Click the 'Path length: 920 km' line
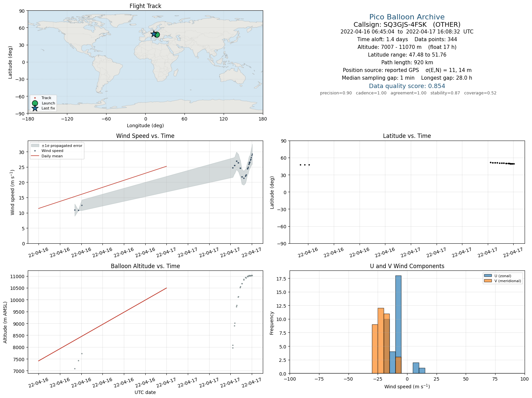The image size is (532, 398). pos(407,63)
